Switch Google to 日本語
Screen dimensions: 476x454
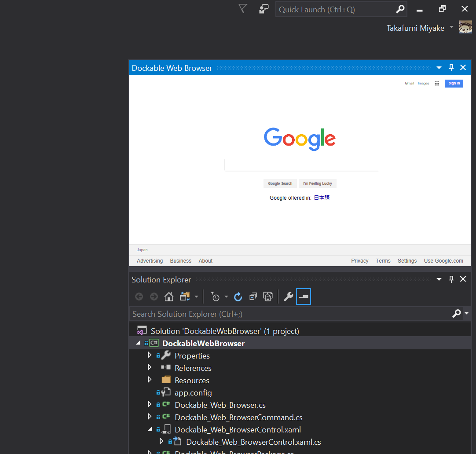pos(322,198)
